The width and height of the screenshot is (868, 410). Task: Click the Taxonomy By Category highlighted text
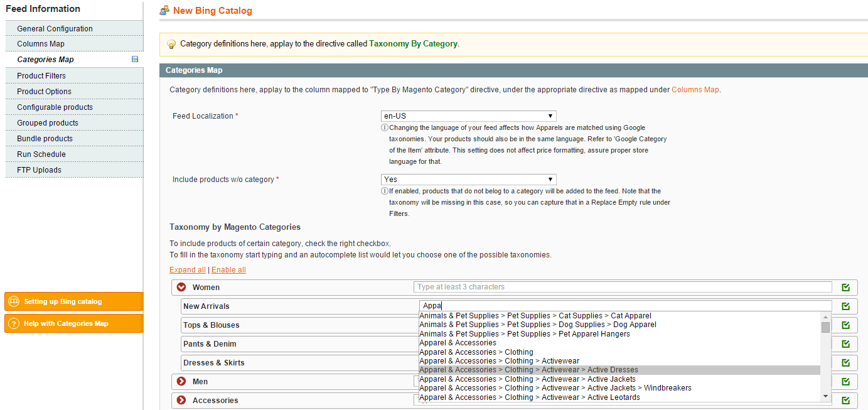point(413,44)
